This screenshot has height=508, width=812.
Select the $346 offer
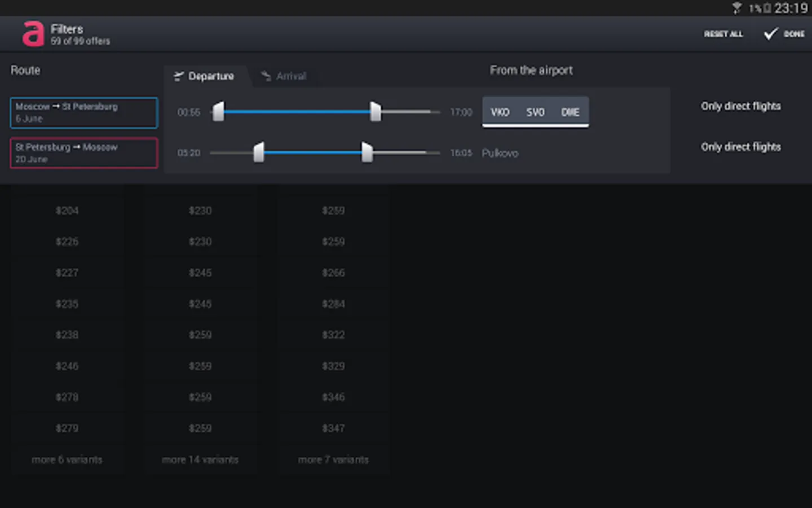pos(333,397)
